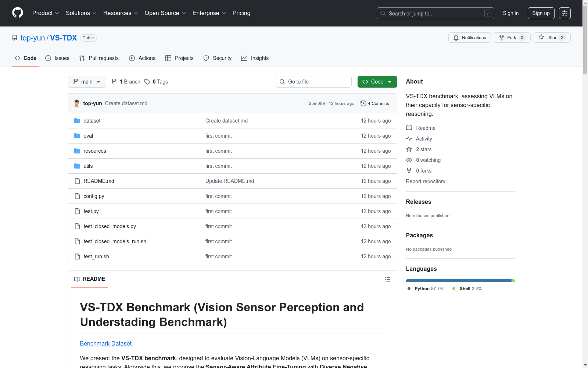Switch to the Pull requests tab
The image size is (588, 368).
(99, 58)
